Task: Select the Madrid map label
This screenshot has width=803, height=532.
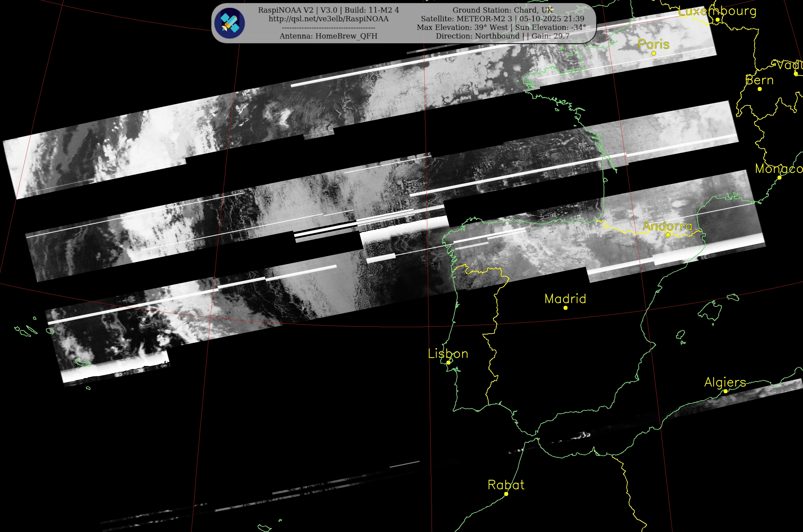Action: tap(565, 299)
